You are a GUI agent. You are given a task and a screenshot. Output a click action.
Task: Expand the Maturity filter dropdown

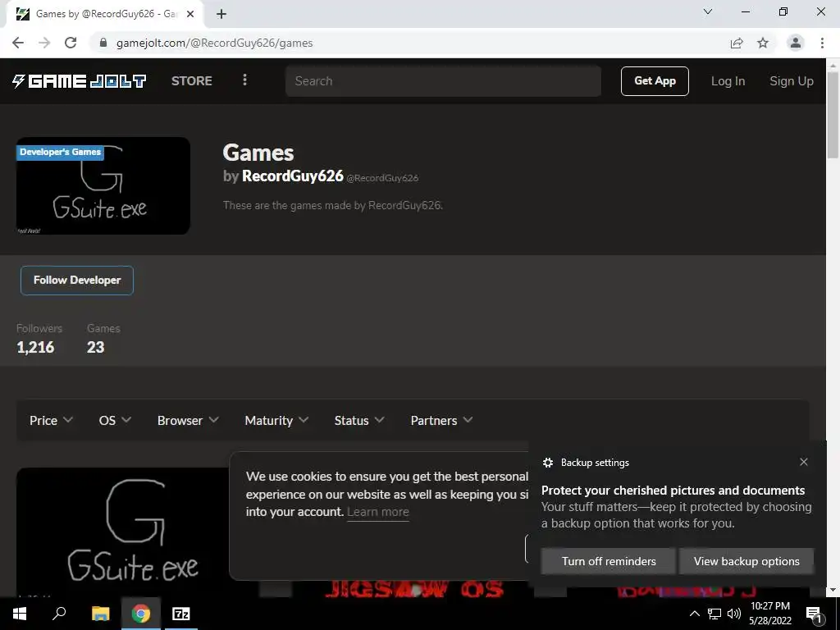(276, 421)
